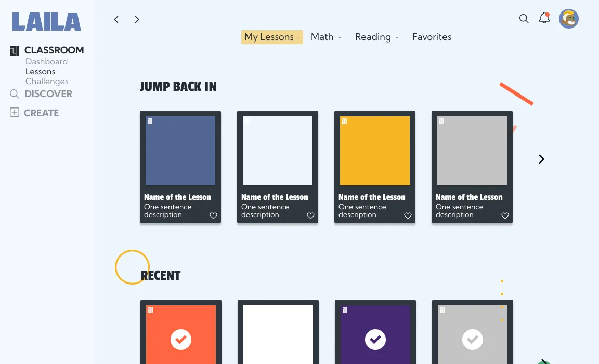599x364 pixels.
Task: Go back with the left arrow
Action: 116,19
